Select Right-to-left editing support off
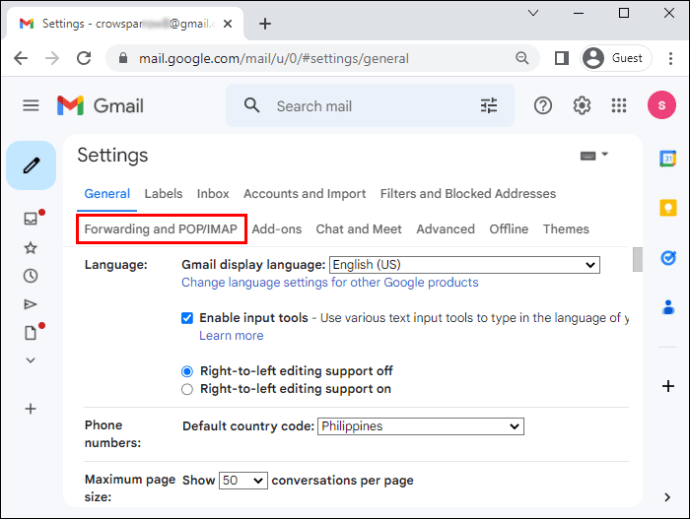The height and width of the screenshot is (519, 690). 187,371
